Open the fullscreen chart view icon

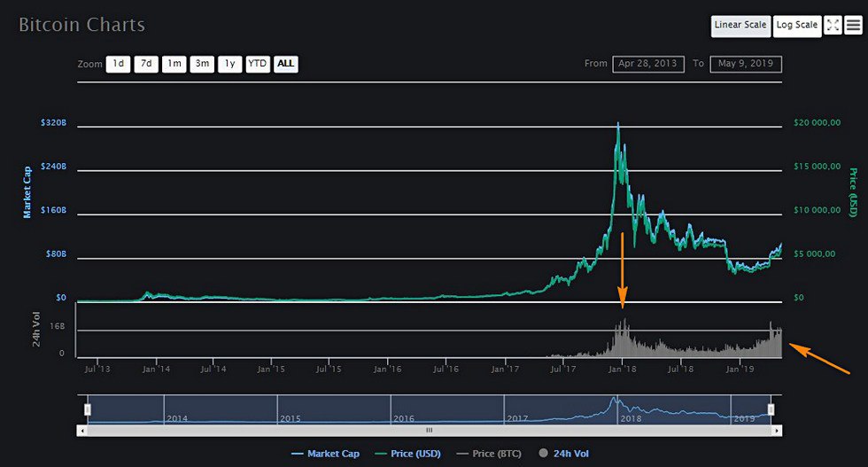(833, 25)
